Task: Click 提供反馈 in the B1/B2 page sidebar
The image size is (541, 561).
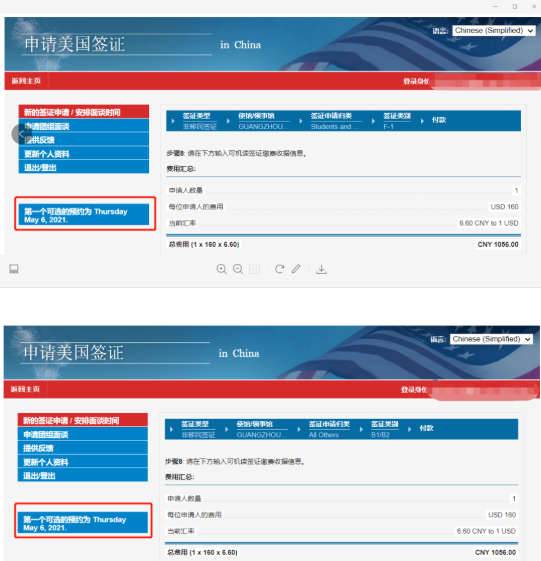Action: point(83,448)
